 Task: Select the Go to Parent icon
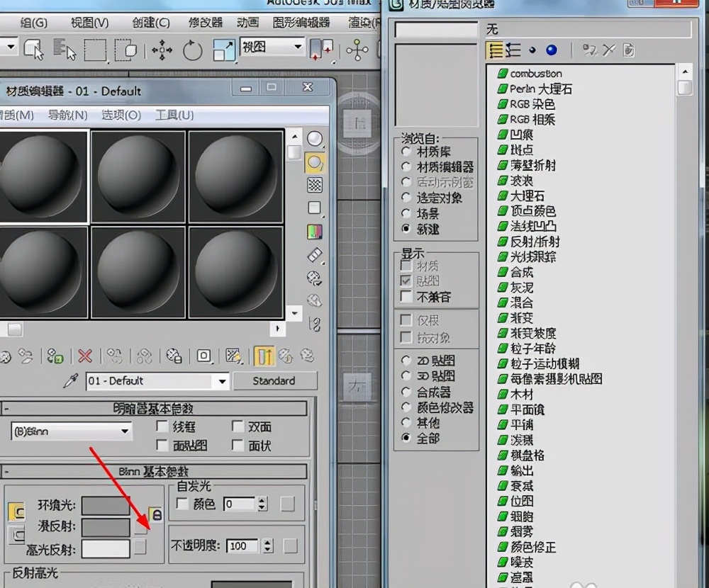pyautogui.click(x=286, y=356)
